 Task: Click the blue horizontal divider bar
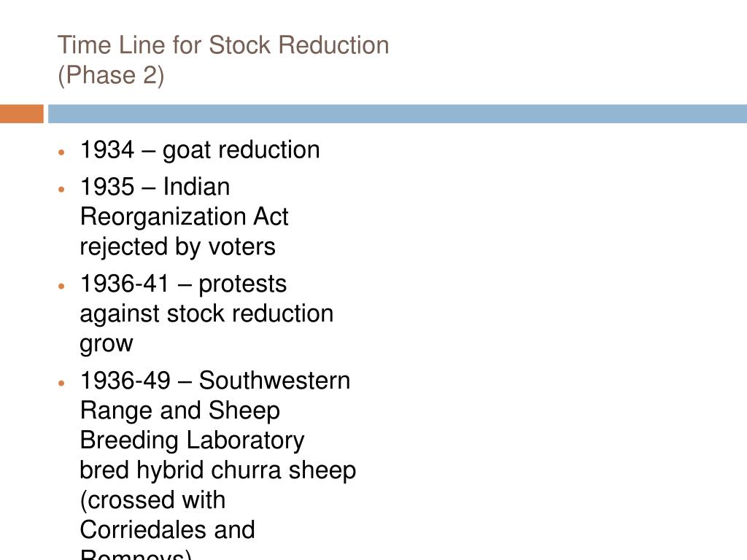click(x=398, y=114)
